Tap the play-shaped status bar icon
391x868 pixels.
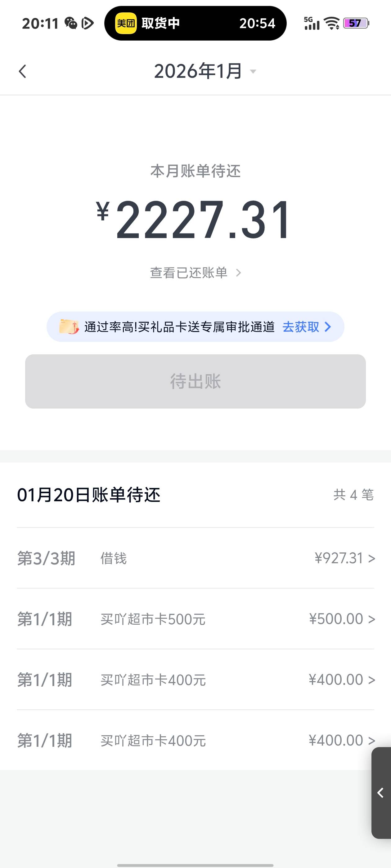coord(88,23)
